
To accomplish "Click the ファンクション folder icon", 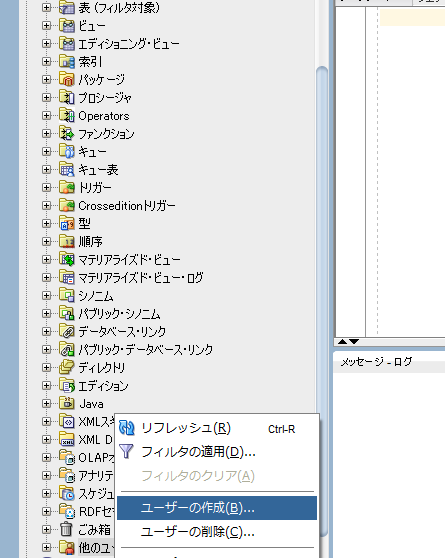I will (67, 133).
